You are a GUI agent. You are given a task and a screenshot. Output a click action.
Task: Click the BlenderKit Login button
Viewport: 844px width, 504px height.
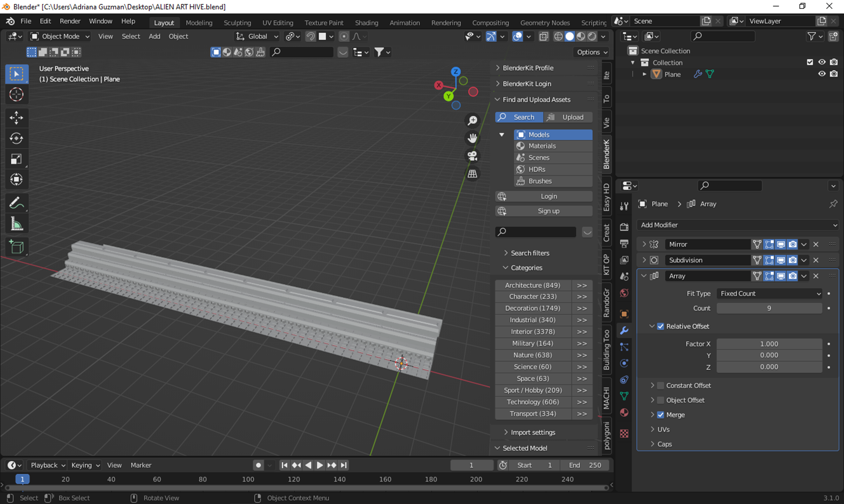pyautogui.click(x=544, y=196)
